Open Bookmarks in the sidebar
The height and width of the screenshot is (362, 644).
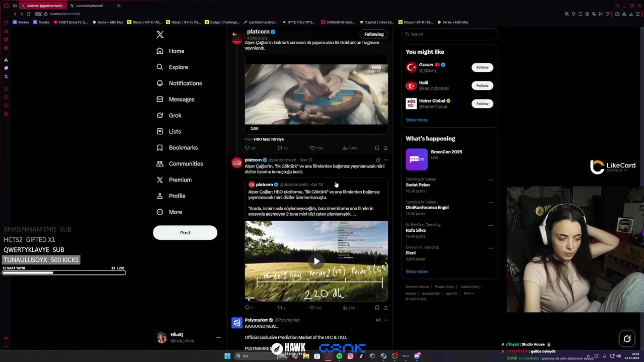click(x=177, y=148)
